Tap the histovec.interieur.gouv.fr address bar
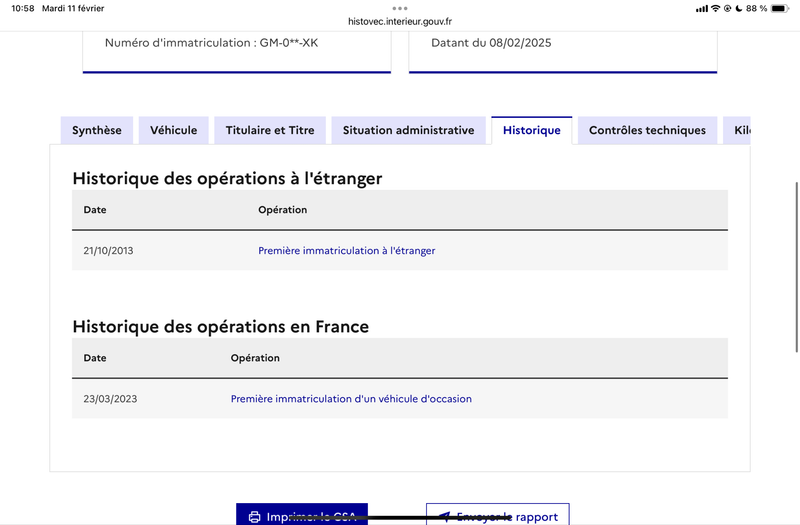The width and height of the screenshot is (800, 525). click(x=400, y=21)
